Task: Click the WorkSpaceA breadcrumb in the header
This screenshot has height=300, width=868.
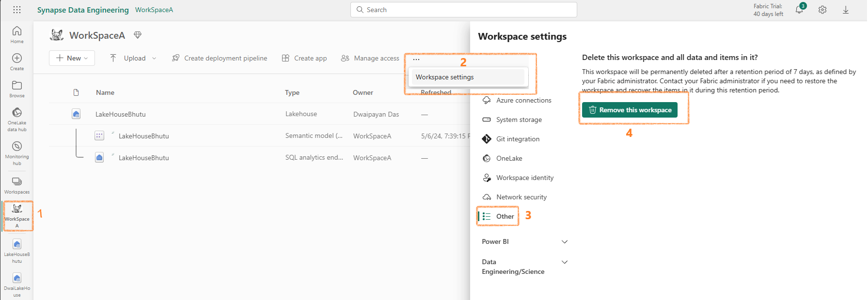Action: point(154,10)
